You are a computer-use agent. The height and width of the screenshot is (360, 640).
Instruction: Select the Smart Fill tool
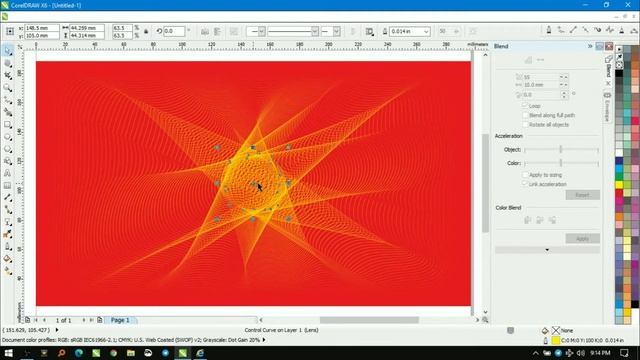[8, 112]
